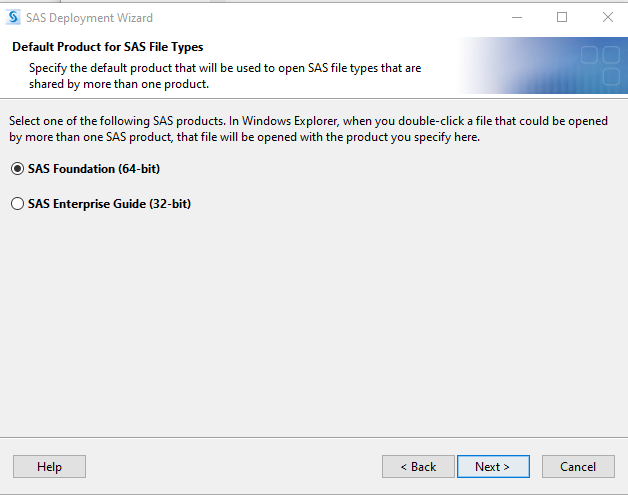Minimize the SAS Deployment Wizard window

[x=516, y=18]
